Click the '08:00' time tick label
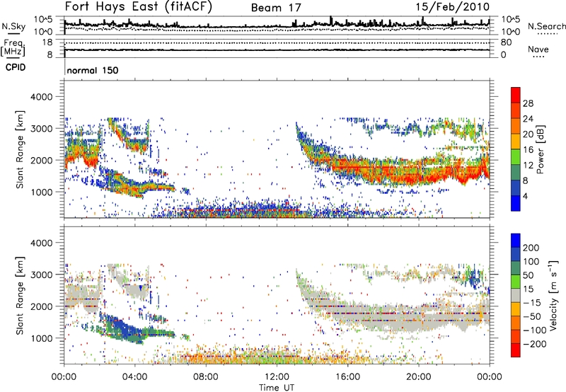Image resolution: width=566 pixels, height=392 pixels. point(206,377)
